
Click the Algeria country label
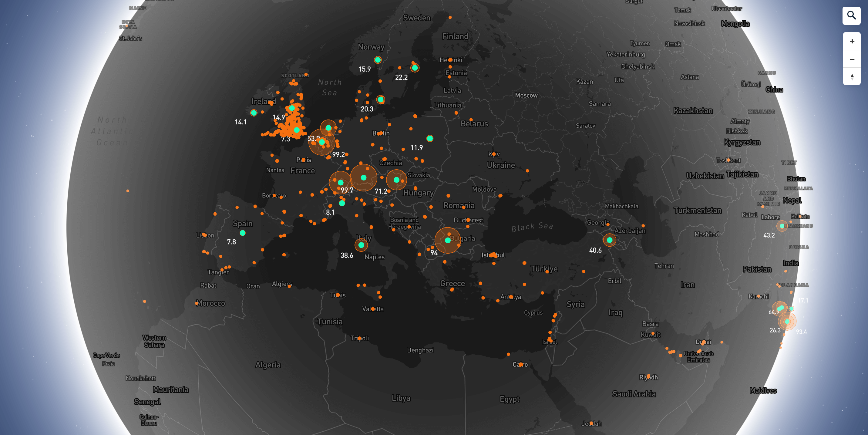point(268,365)
